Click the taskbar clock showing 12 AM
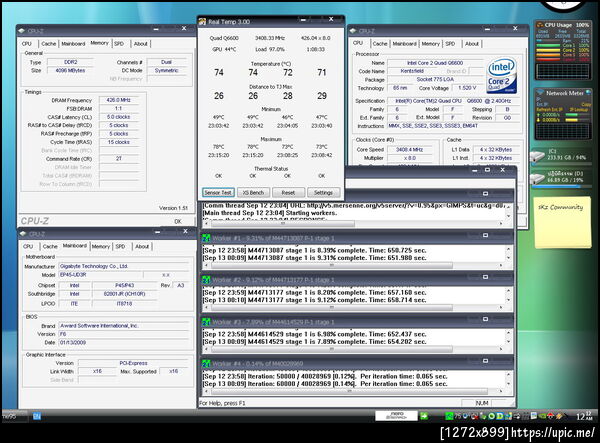Image resolution: width=600 pixels, height=443 pixels. (x=584, y=416)
